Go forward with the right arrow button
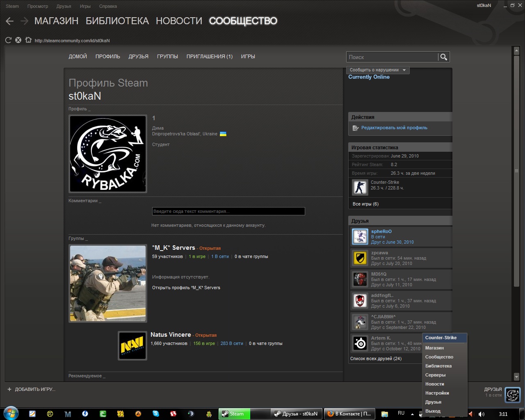This screenshot has width=525, height=420. (24, 21)
